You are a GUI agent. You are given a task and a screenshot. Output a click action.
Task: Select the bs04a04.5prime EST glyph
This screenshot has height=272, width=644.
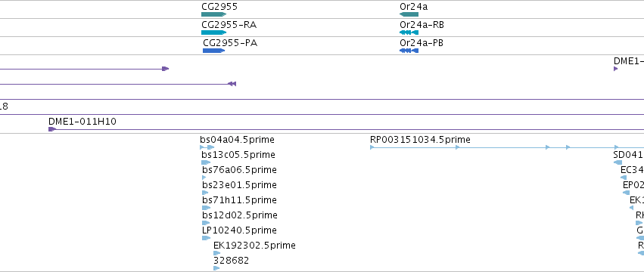207,147
